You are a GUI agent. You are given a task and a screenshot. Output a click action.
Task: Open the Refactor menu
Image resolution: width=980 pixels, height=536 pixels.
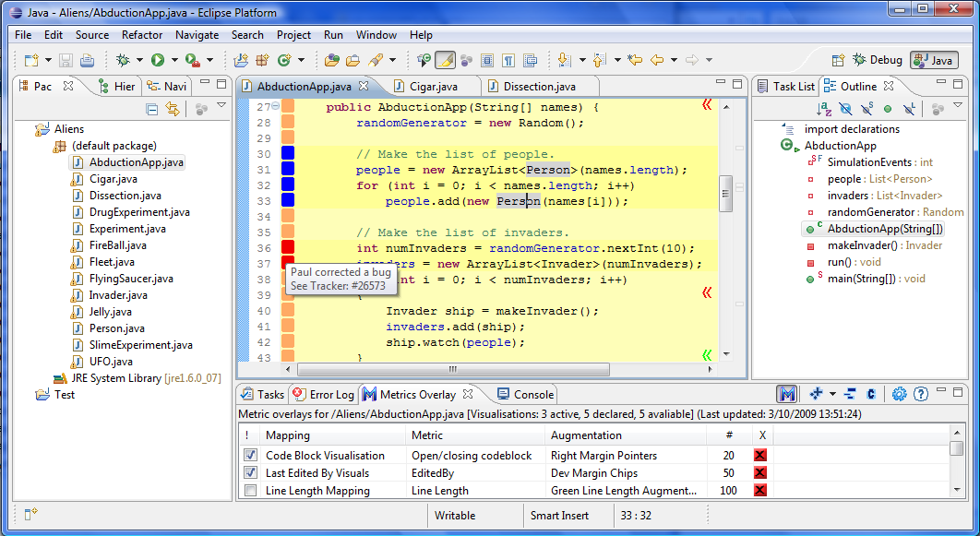[142, 35]
